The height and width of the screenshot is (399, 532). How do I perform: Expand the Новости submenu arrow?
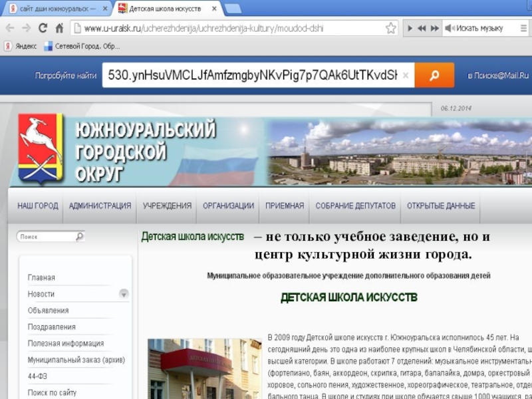tap(124, 294)
